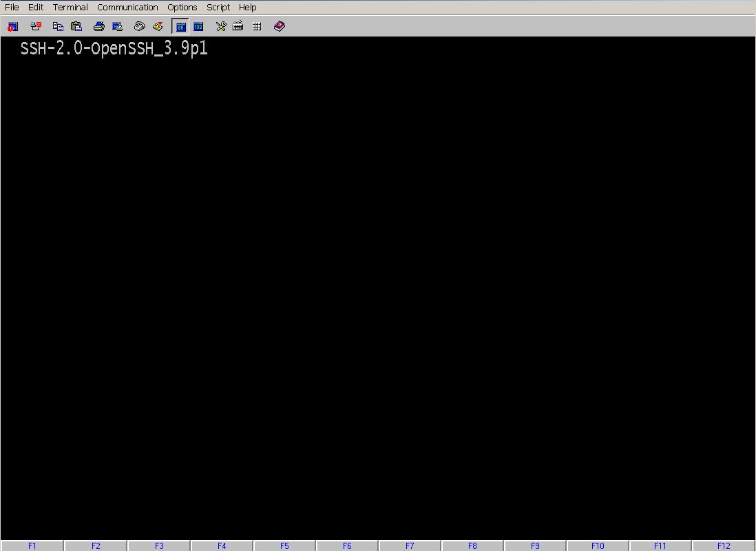756x551 pixels.
Task: Open the Communication menu
Action: click(x=128, y=8)
